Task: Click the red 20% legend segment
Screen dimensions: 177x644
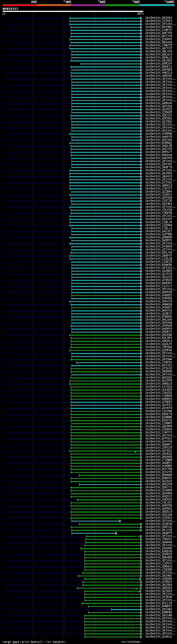Action: [20, 5]
